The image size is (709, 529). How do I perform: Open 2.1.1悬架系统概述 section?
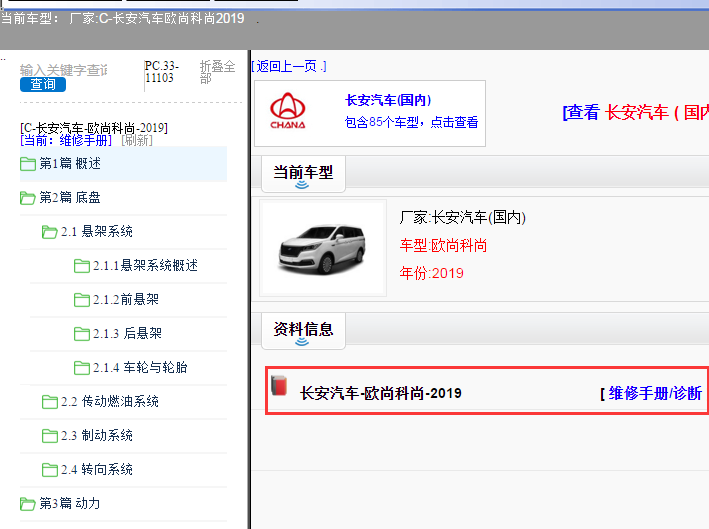(145, 265)
